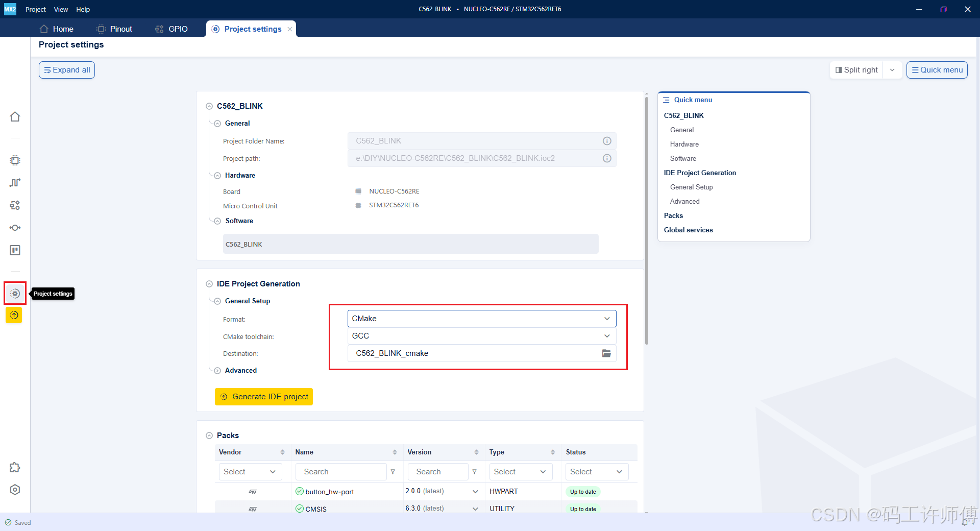Click the C562_BLINK software entry row

(x=410, y=244)
